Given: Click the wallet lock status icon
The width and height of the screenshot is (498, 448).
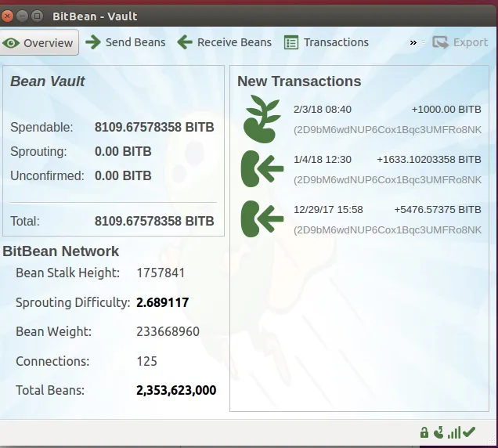Looking at the screenshot, I should tap(424, 432).
